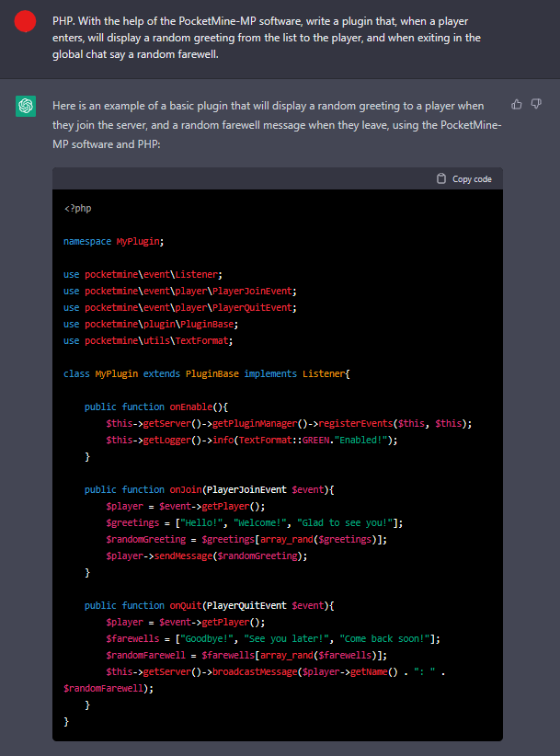Click the thumbs up icon on the response

point(516,104)
